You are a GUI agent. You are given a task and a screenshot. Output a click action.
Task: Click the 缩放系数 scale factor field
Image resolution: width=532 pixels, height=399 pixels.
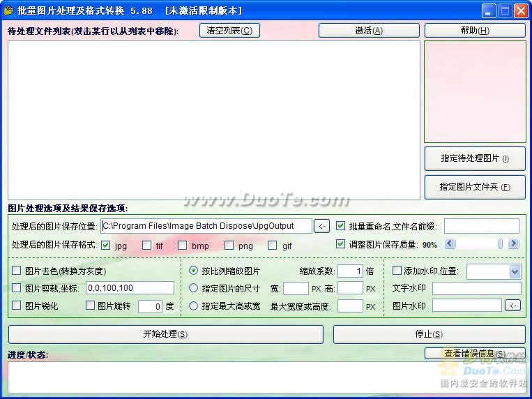coord(350,271)
